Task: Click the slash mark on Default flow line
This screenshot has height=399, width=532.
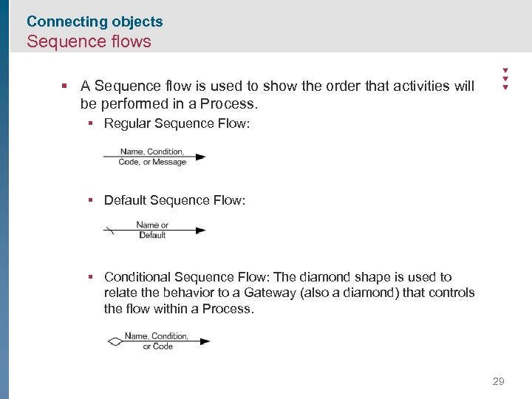Action: click(x=109, y=230)
